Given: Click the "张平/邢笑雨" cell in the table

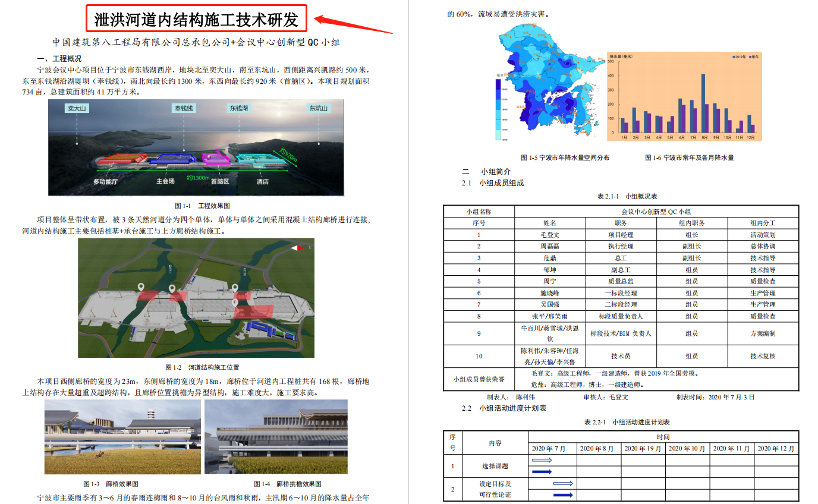Looking at the screenshot, I should click(x=550, y=316).
